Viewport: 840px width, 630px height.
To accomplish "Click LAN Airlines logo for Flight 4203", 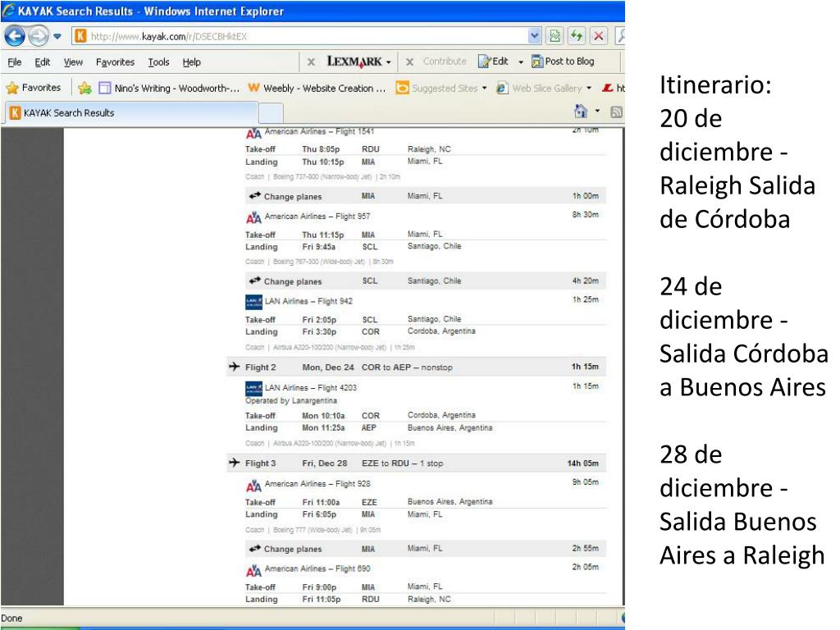I will [x=253, y=388].
